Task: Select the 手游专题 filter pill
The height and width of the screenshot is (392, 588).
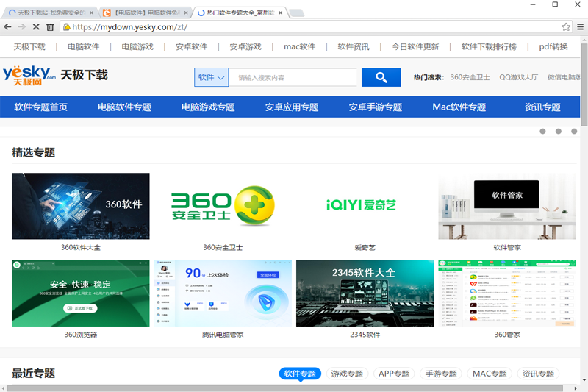Action: coord(441,374)
